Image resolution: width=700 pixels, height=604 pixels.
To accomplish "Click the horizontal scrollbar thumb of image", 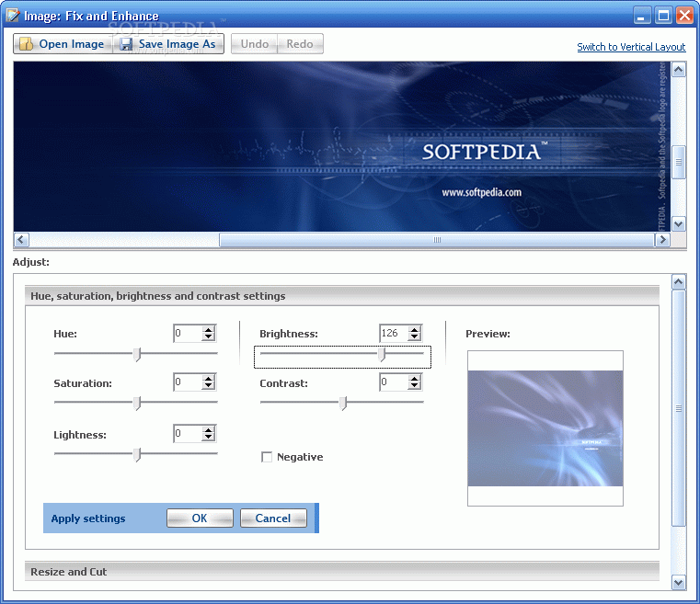I will click(437, 240).
